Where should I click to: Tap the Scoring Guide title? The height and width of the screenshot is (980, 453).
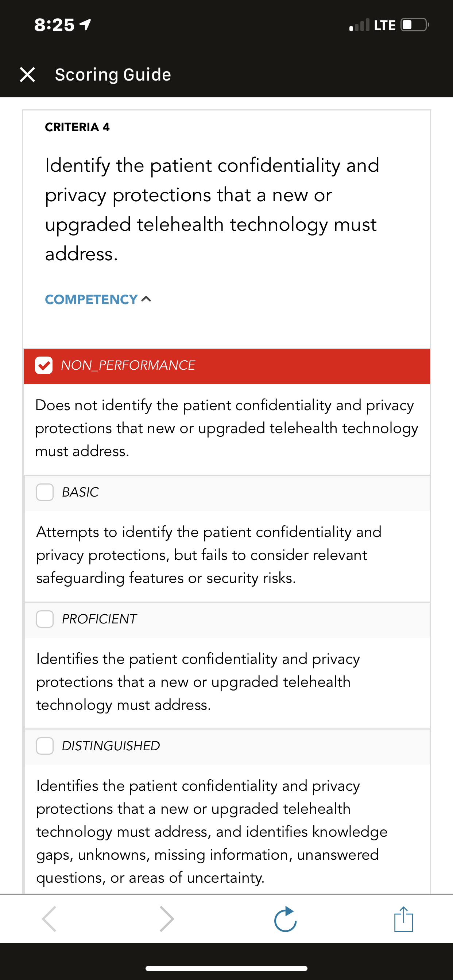(113, 75)
